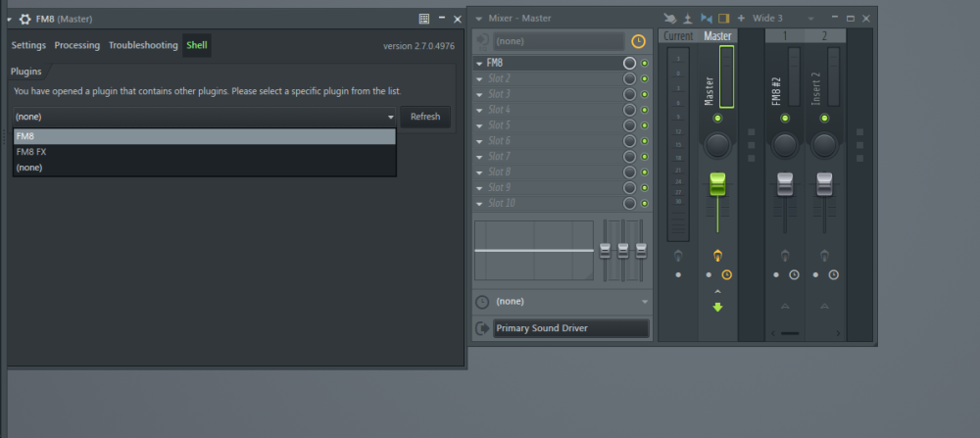Click the Insert 2 track volume fader
The height and width of the screenshot is (438, 980).
pos(824,184)
